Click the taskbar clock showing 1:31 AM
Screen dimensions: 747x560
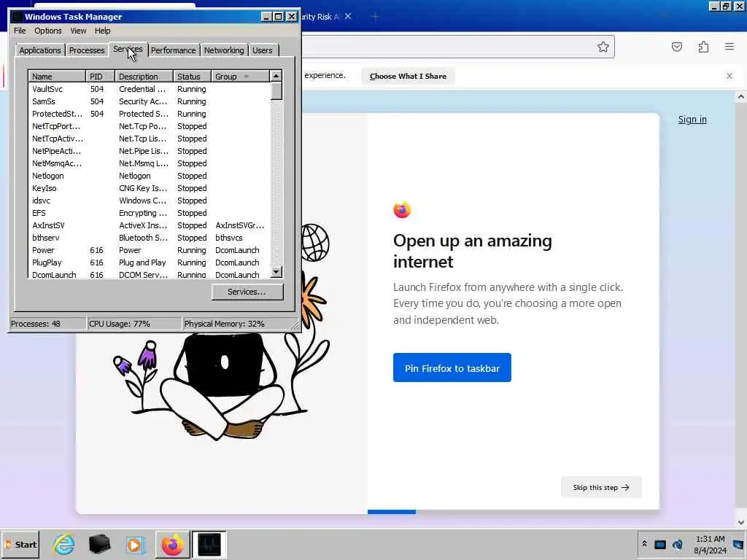(x=710, y=544)
